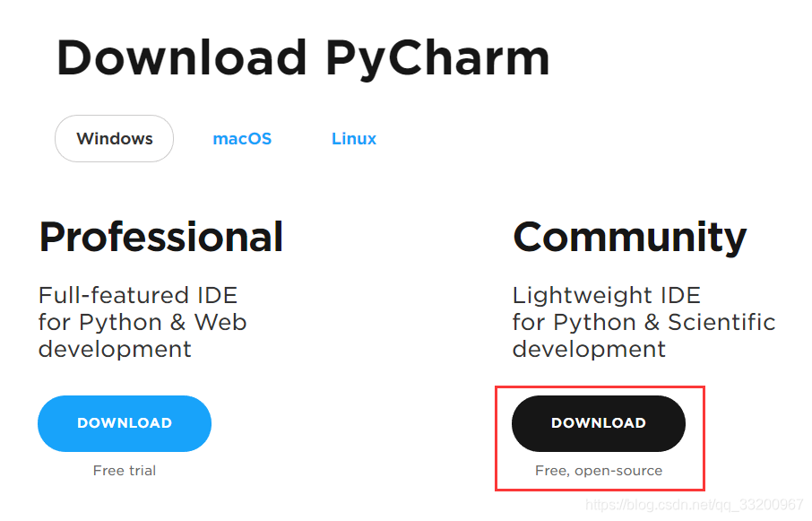
Task: Click the word "PyCharm" in the page title
Action: [x=437, y=58]
